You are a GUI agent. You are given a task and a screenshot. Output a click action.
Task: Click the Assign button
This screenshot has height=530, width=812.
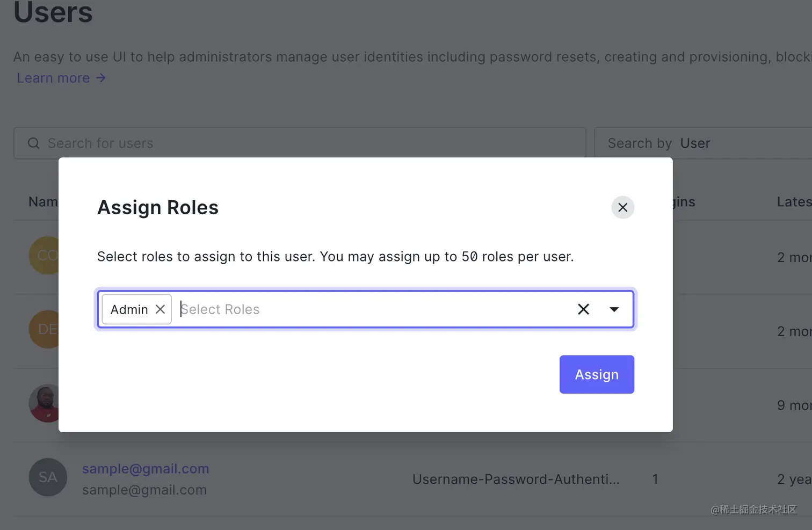coord(597,374)
